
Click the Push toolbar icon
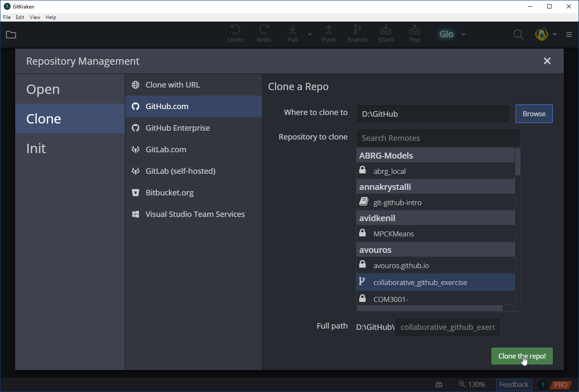[x=329, y=34]
